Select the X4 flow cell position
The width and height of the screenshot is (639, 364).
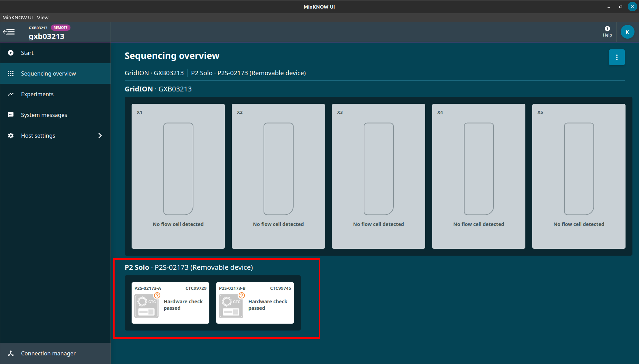(479, 176)
